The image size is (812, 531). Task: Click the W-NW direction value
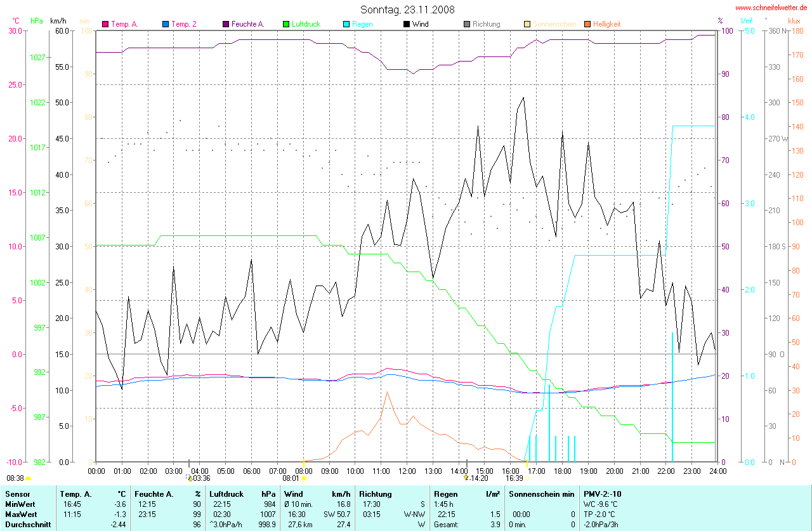click(415, 514)
